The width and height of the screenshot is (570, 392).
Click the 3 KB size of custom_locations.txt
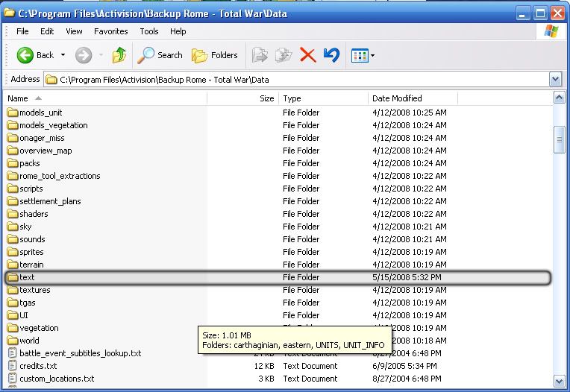(266, 379)
